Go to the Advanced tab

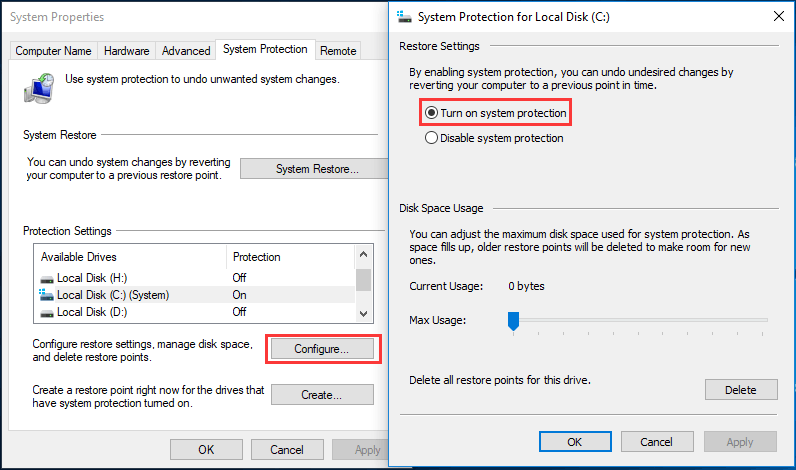(x=186, y=51)
